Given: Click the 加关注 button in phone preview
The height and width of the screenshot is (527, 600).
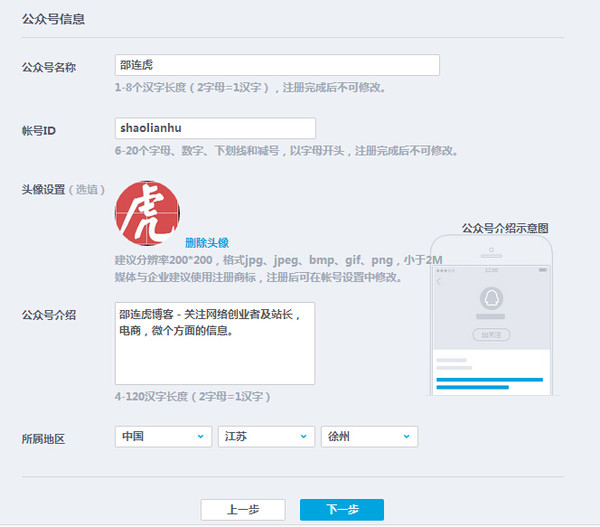Looking at the screenshot, I should (x=491, y=335).
